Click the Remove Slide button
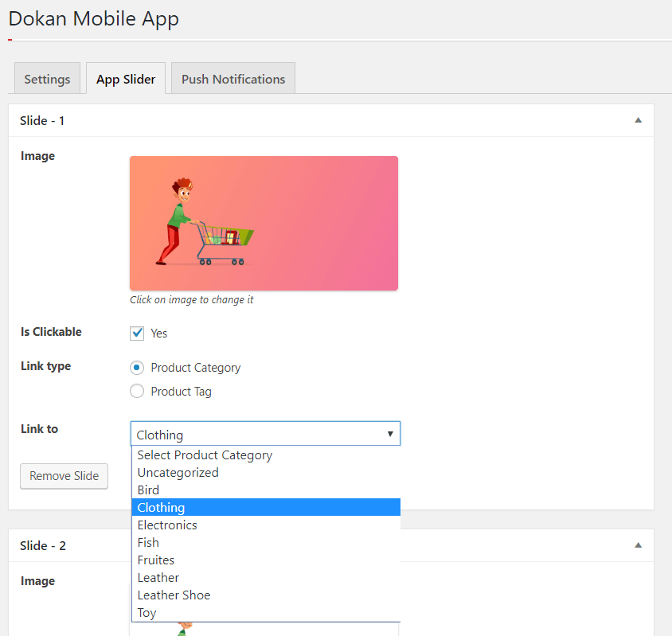 pyautogui.click(x=64, y=476)
